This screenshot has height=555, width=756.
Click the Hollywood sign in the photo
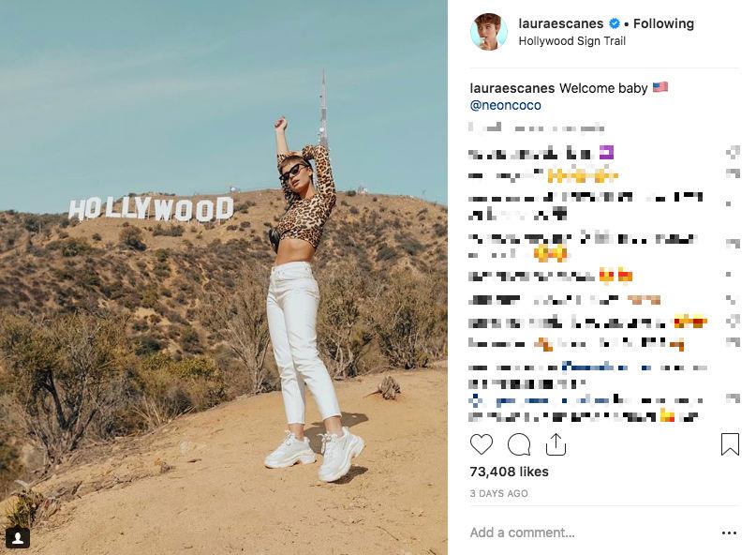(x=151, y=208)
